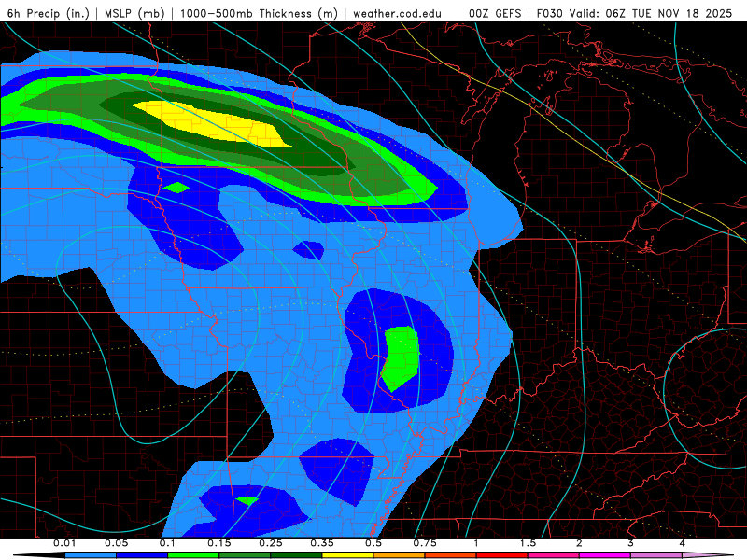Pick the light orange 0.5–0.75 legend swatch
This screenshot has width=747, height=560.
400,555
